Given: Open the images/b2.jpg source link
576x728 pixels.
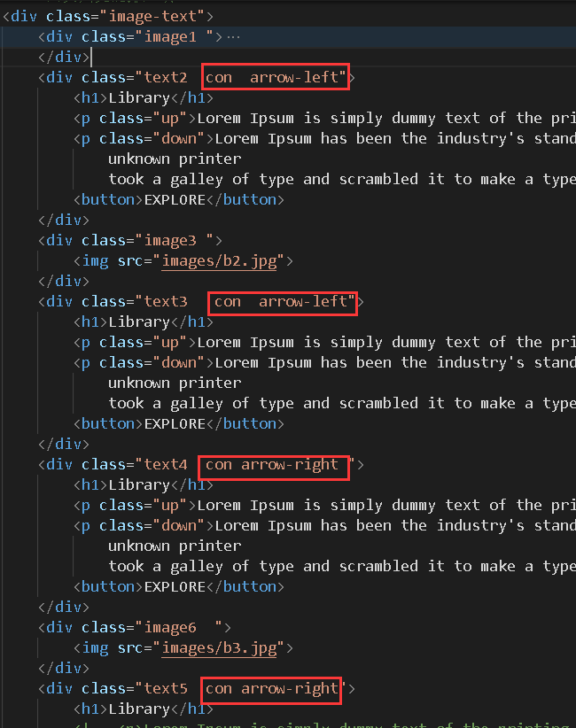Looking at the screenshot, I should pos(222,260).
